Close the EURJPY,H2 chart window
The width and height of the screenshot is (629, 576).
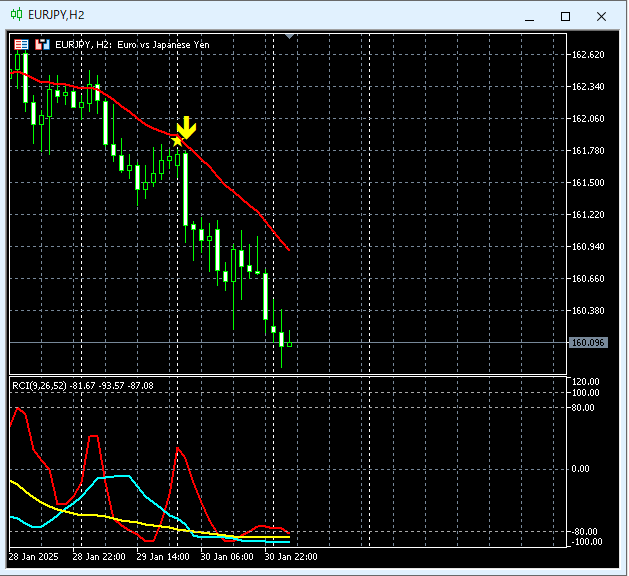[x=601, y=16]
